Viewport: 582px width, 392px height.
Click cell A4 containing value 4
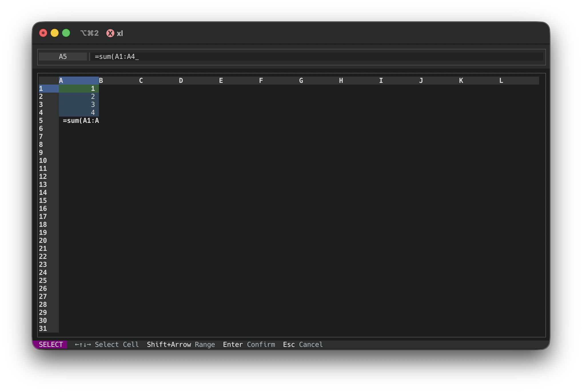(x=79, y=113)
